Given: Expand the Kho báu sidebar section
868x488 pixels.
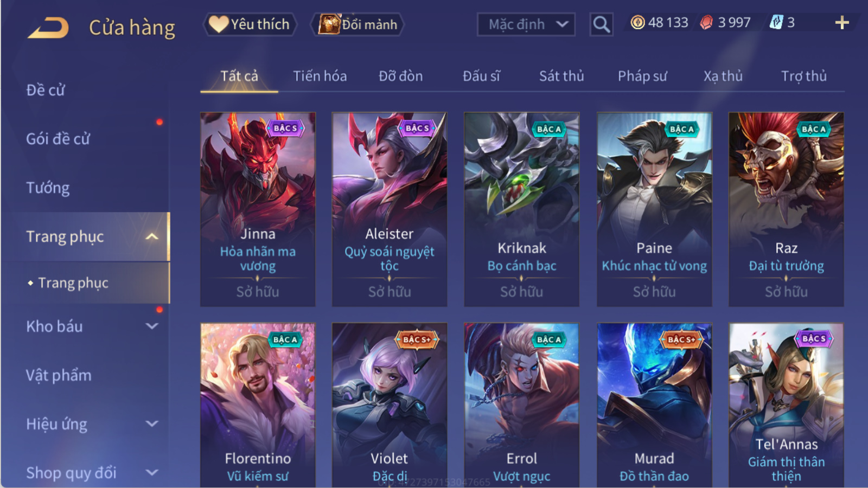Looking at the screenshot, I should (x=152, y=326).
